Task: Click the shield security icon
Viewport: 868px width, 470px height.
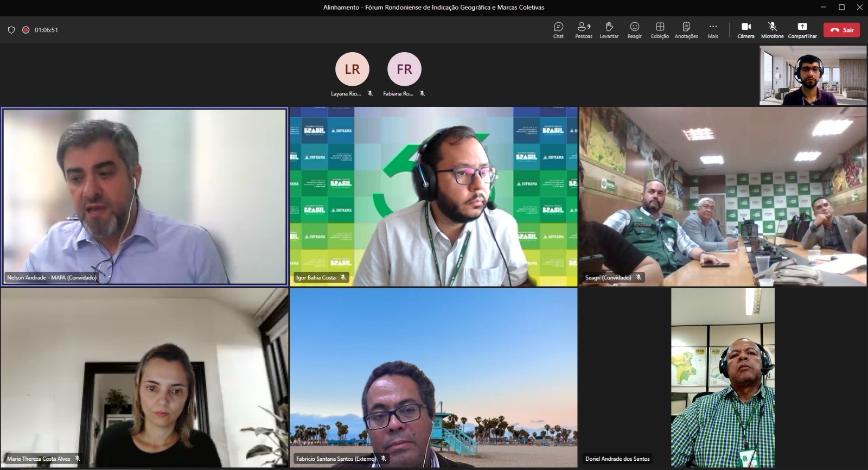Action: point(11,30)
